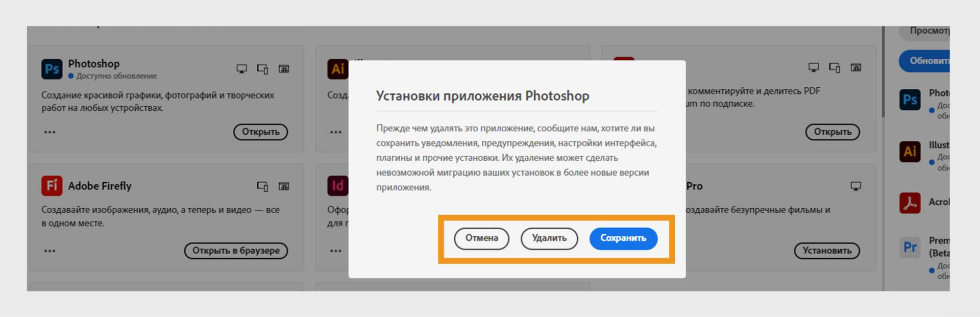Click the Photoshop title on its card
980x317 pixels.
(94, 64)
